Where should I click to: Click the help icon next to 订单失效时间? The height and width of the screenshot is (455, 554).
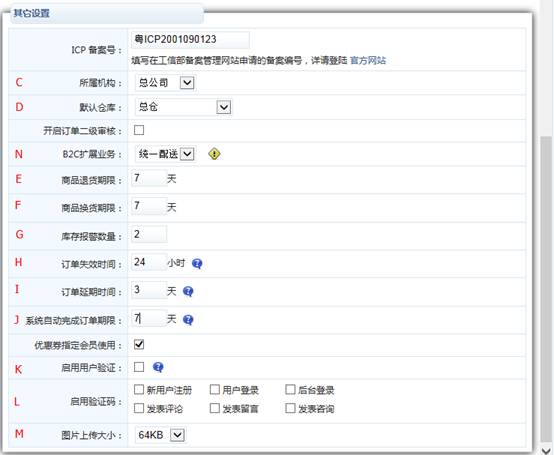click(x=197, y=264)
